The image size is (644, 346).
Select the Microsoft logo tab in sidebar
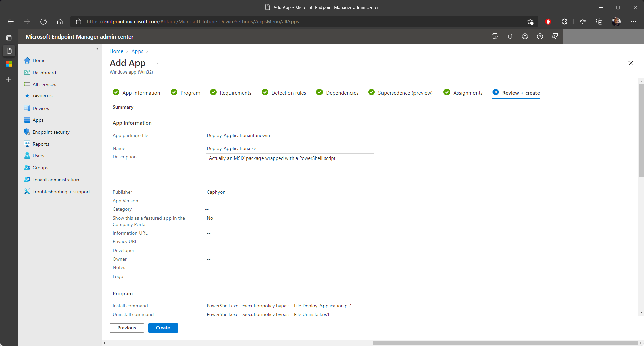9,64
